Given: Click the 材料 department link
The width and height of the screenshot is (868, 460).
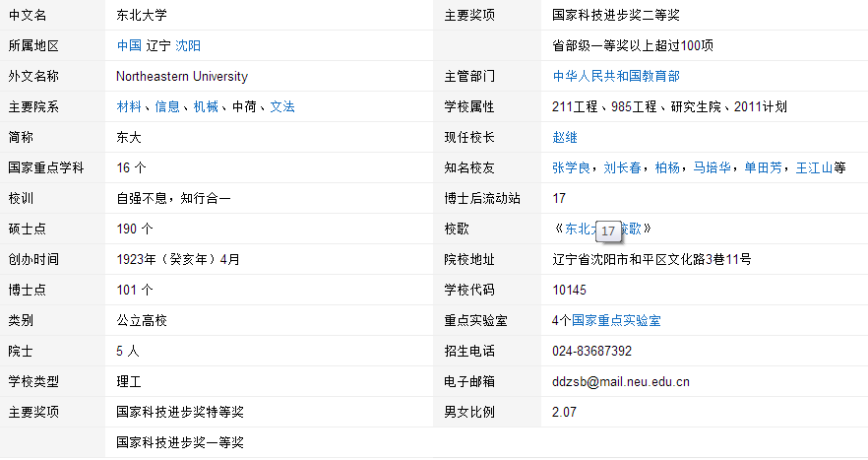Looking at the screenshot, I should click(129, 106).
